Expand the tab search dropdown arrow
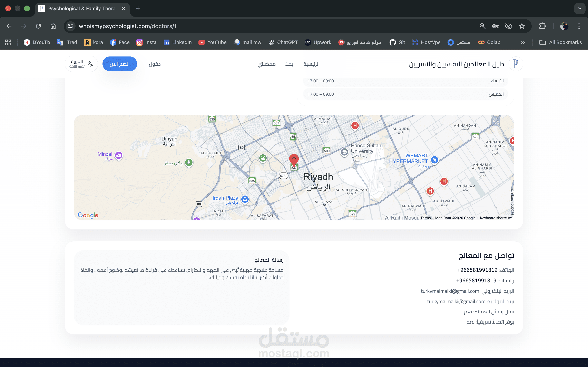Viewport: 588px width, 367px height. click(x=579, y=9)
